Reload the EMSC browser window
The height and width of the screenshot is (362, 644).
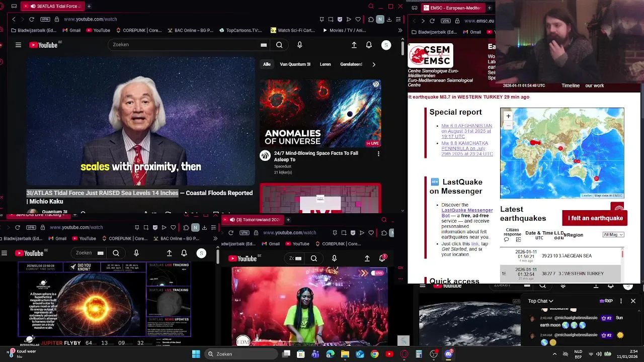[432, 21]
